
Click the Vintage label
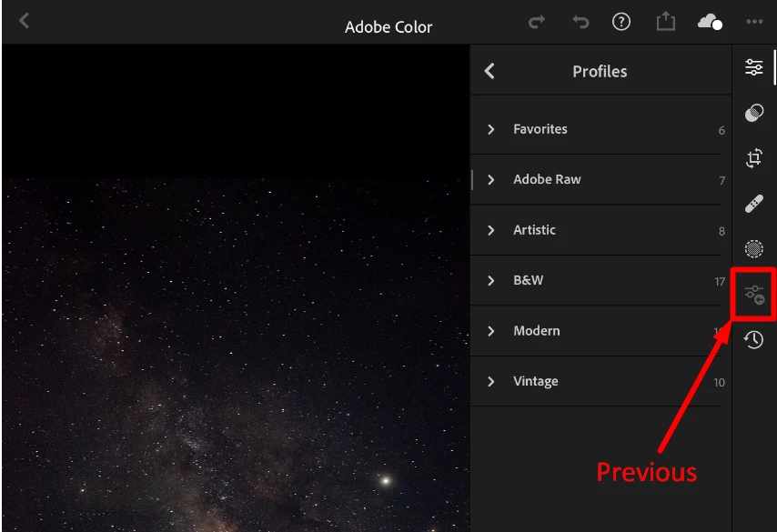(536, 381)
